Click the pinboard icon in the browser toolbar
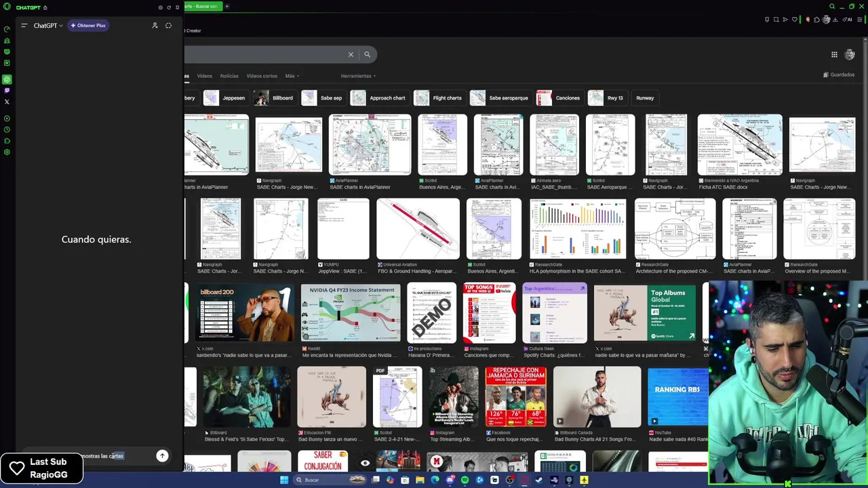The width and height of the screenshot is (868, 488). [767, 20]
